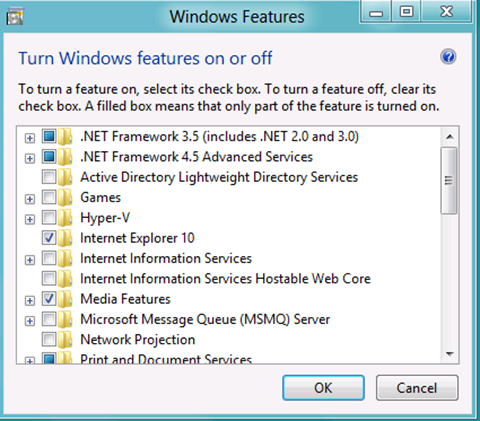Viewport: 480px width, 421px height.
Task: Select the Games folder icon
Action: point(65,198)
